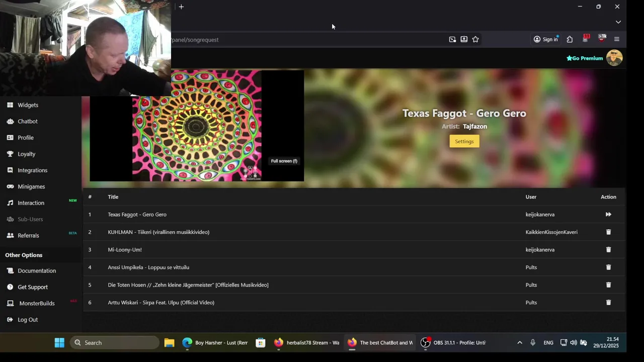Open the user avatar profile menu
The width and height of the screenshot is (644, 362).
(x=614, y=58)
